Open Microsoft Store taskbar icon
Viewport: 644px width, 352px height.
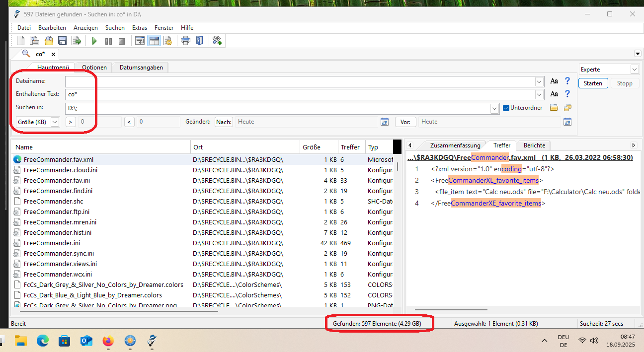65,341
